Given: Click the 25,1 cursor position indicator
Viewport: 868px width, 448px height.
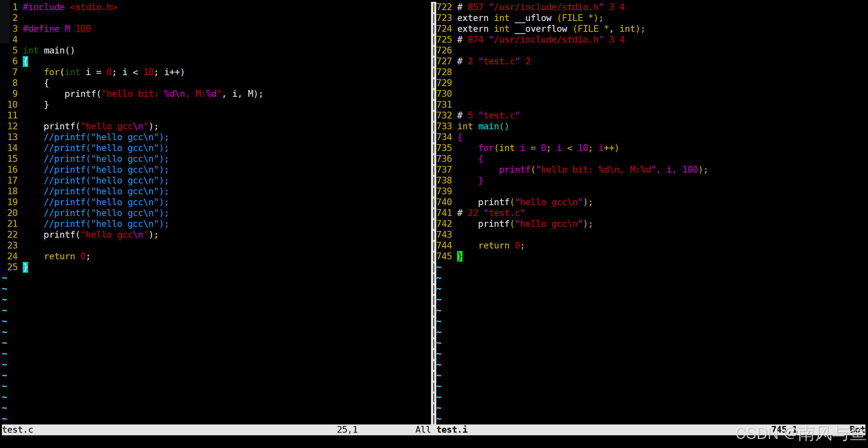Looking at the screenshot, I should tap(347, 430).
